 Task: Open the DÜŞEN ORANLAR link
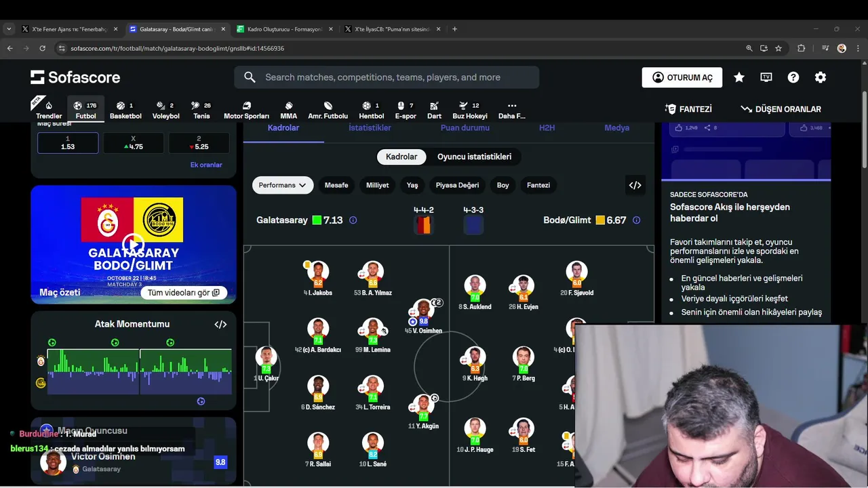pyautogui.click(x=781, y=109)
